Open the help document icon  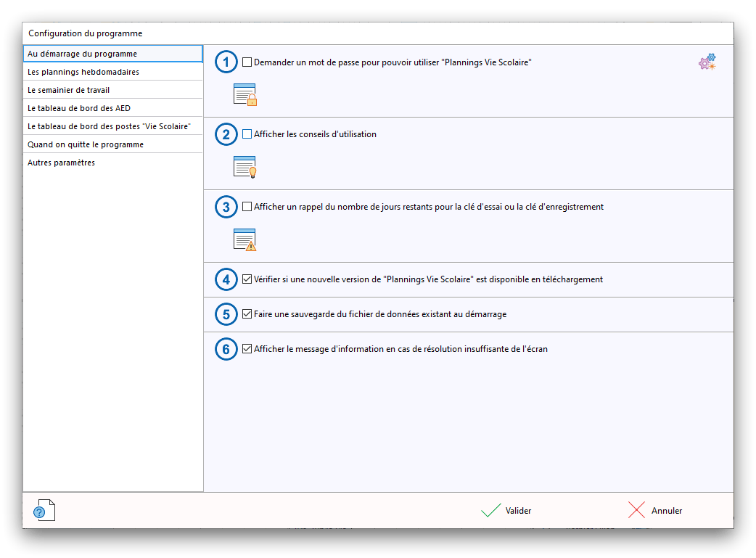44,511
